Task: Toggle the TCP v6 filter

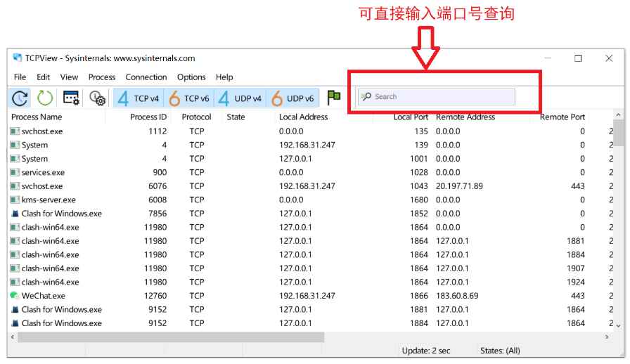Action: coord(189,98)
